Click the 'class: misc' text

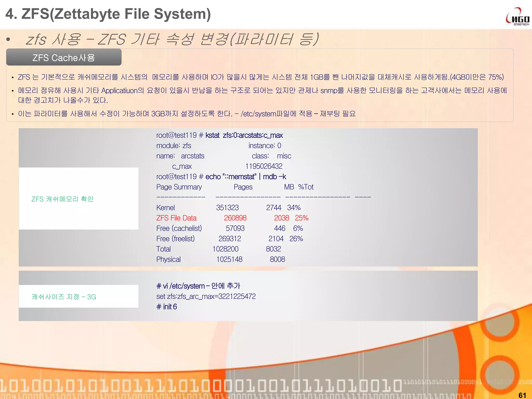click(x=271, y=156)
